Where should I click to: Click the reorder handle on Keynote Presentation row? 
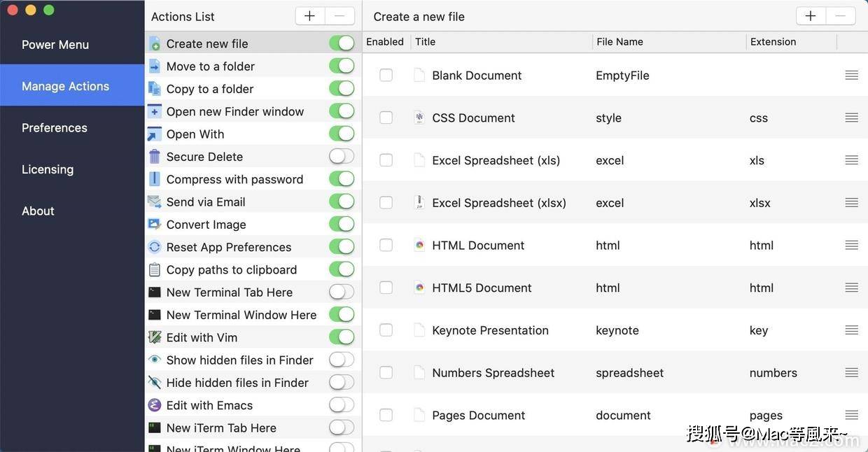point(851,330)
